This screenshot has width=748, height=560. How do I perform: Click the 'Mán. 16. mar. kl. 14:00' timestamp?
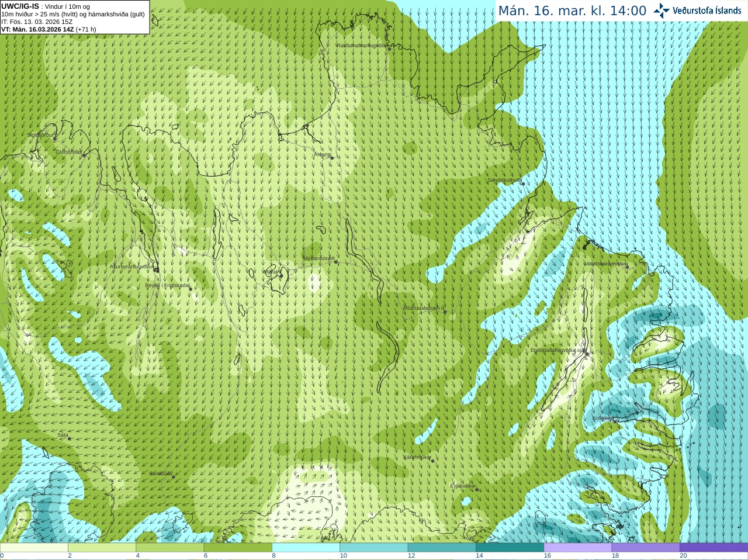(572, 11)
